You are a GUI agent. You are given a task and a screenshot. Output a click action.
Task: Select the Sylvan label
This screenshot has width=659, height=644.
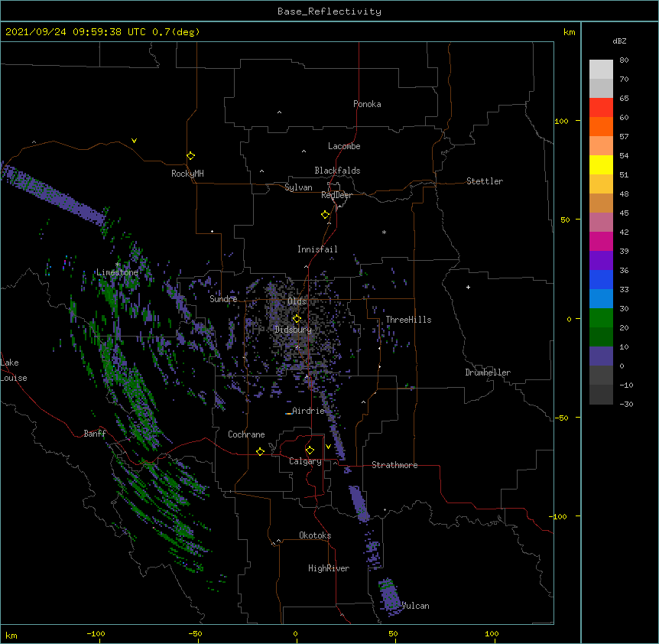tap(298, 187)
